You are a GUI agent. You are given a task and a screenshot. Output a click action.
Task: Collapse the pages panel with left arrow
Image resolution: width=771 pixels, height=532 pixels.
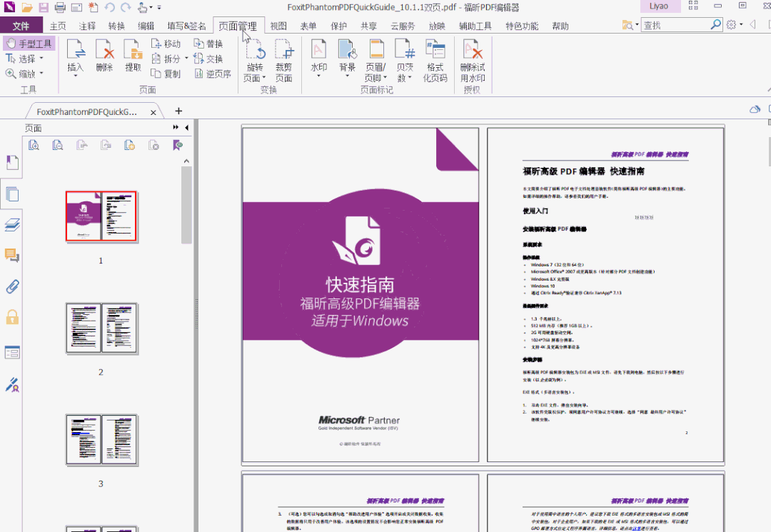(187, 127)
